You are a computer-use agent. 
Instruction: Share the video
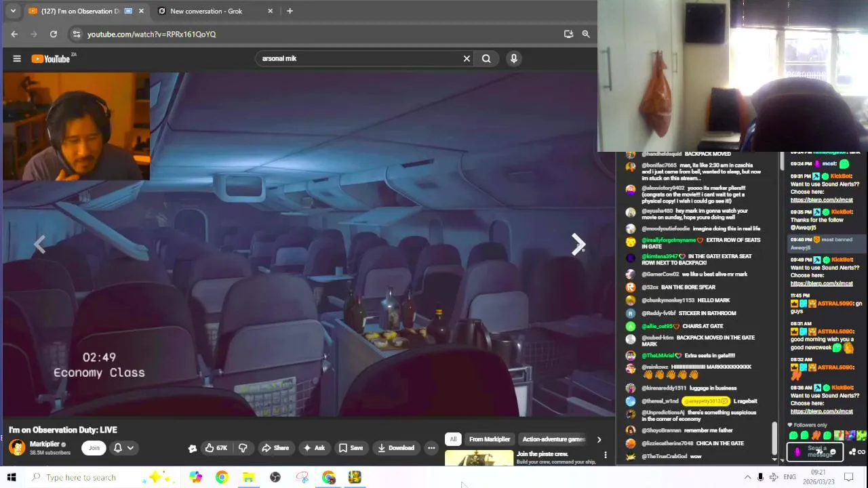[x=275, y=447]
